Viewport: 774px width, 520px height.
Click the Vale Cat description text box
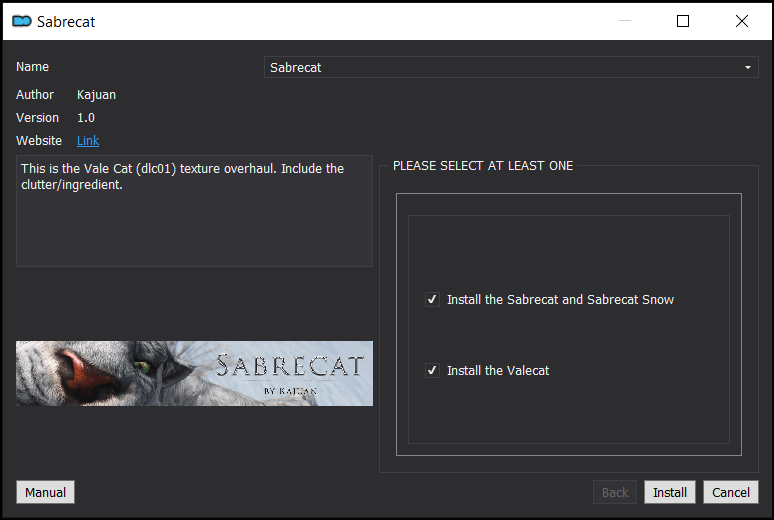click(194, 211)
